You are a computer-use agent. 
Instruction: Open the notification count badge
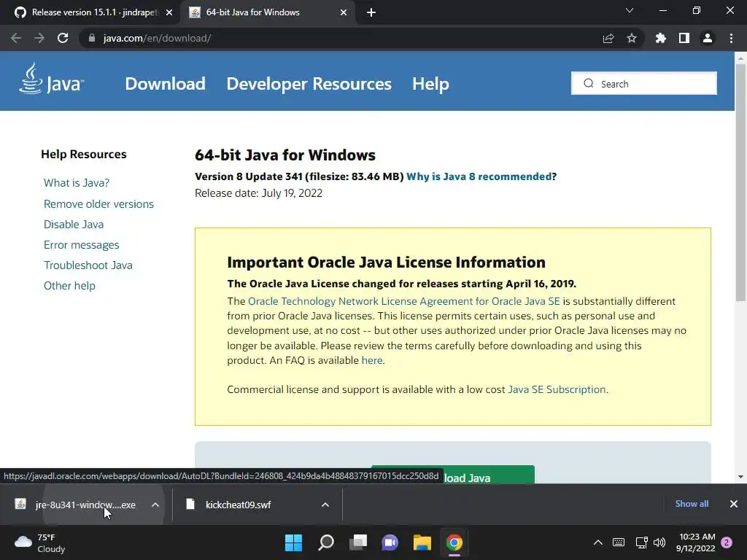727,542
